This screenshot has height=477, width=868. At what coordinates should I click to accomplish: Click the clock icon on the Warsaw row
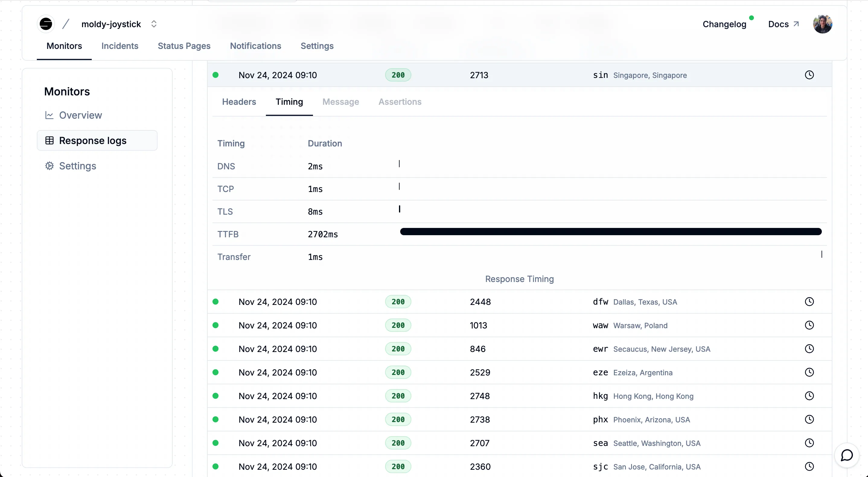[x=809, y=325]
